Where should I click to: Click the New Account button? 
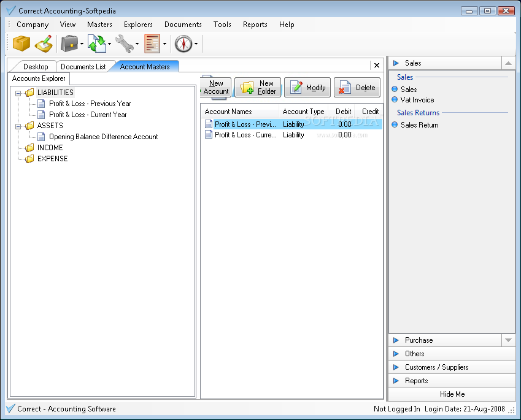click(216, 87)
